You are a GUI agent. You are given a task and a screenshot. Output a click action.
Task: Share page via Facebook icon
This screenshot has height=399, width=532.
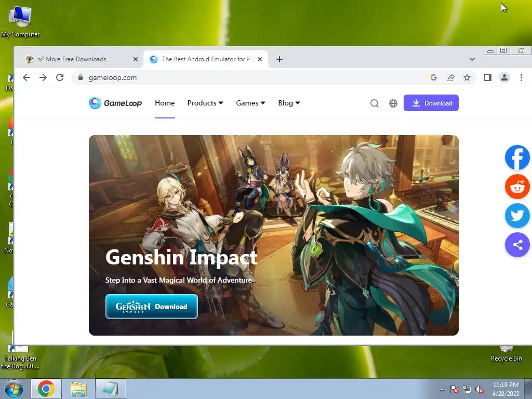point(517,157)
